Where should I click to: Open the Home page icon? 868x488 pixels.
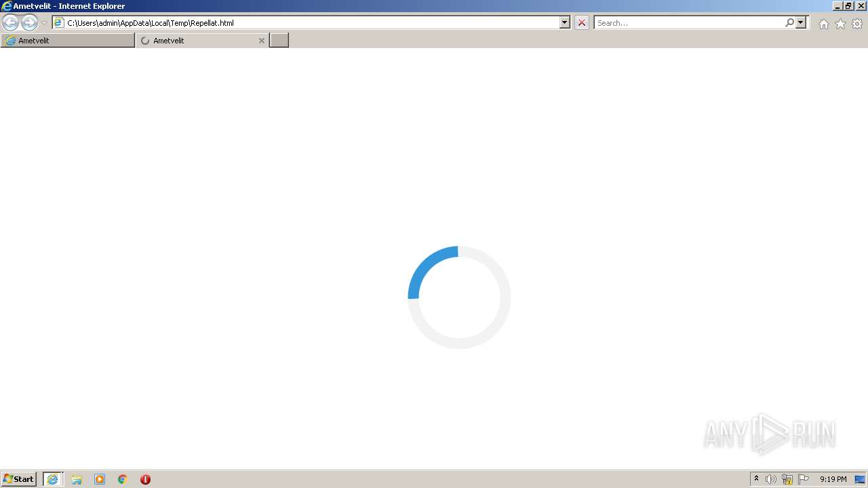(x=823, y=24)
